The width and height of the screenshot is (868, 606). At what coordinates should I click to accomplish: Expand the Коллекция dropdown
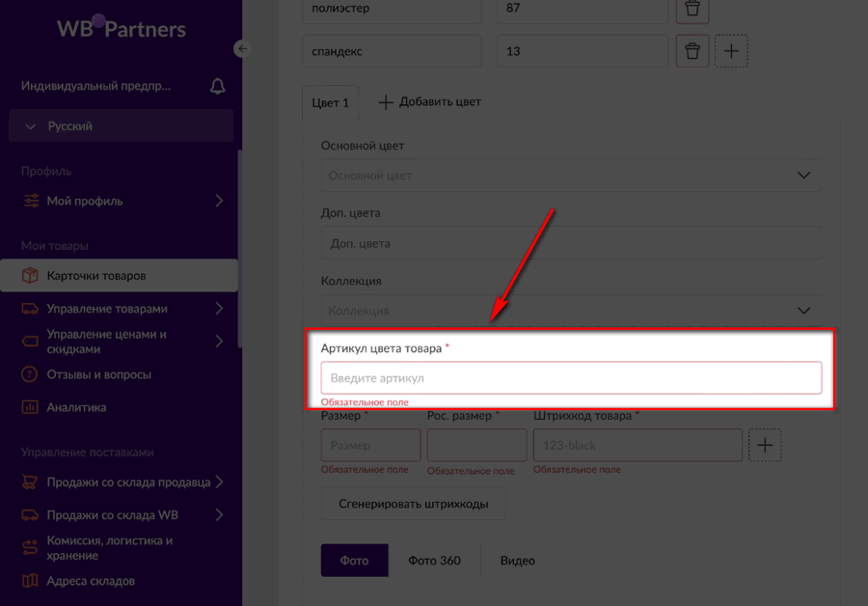(x=803, y=311)
